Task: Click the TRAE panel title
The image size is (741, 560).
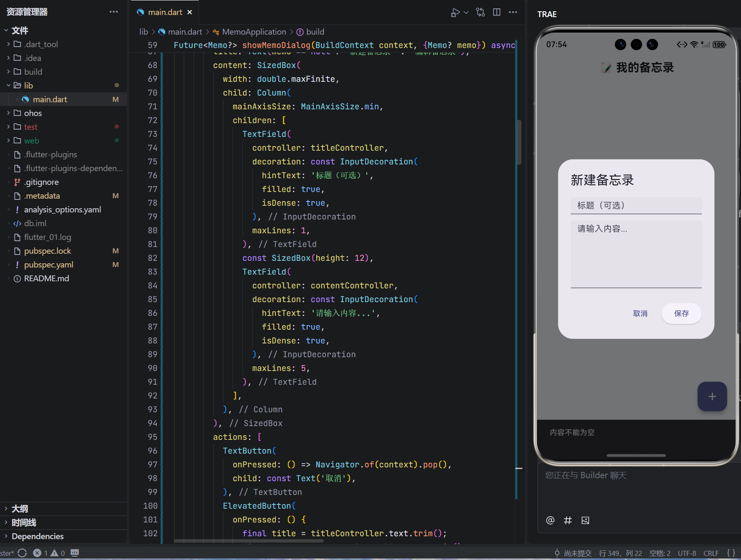Action: (x=547, y=14)
